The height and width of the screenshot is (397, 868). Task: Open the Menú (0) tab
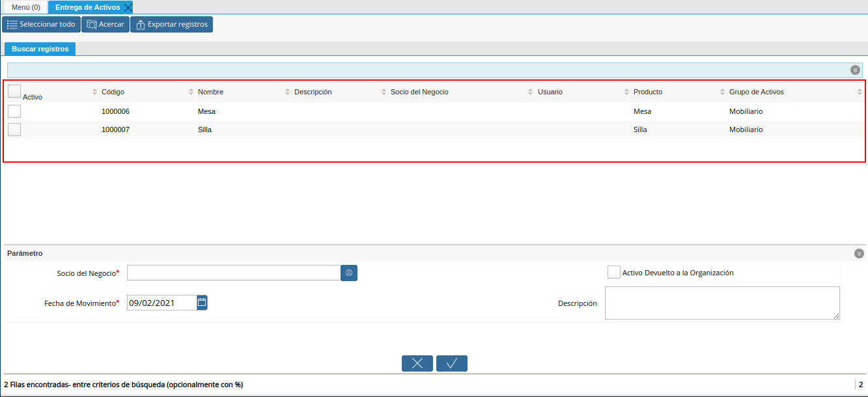[x=26, y=7]
